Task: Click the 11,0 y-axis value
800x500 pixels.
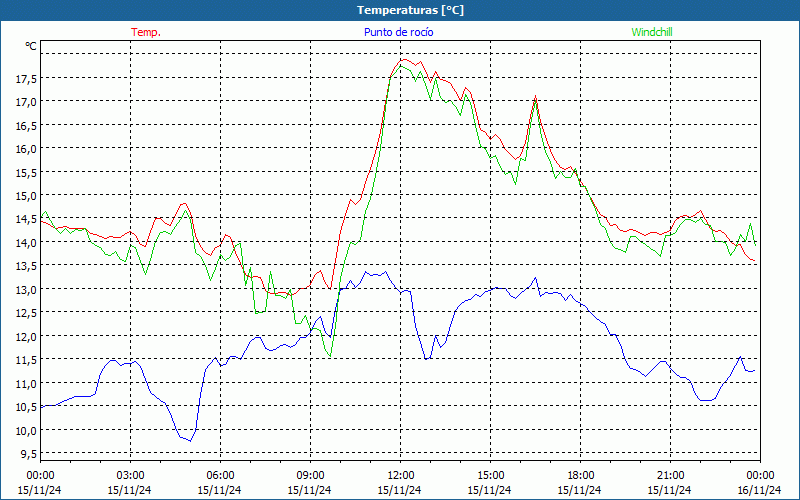Action: tap(26, 384)
